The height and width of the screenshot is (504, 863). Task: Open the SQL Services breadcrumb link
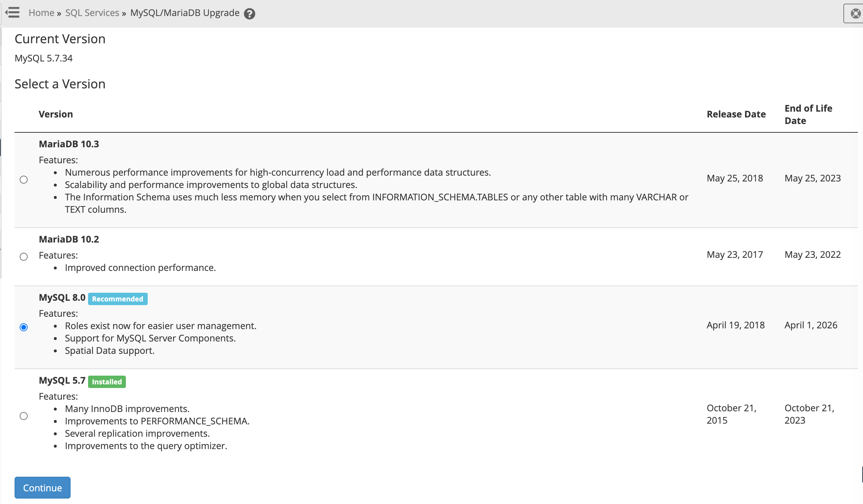tap(92, 13)
